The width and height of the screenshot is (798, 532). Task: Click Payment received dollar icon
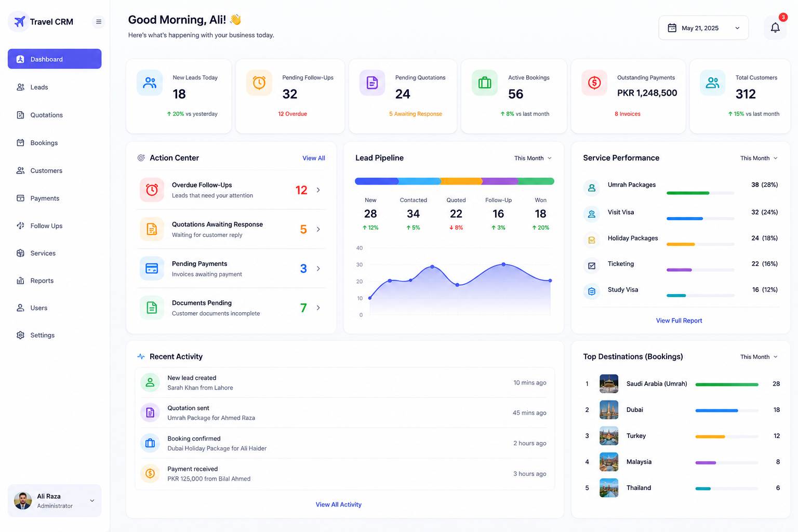pyautogui.click(x=150, y=473)
